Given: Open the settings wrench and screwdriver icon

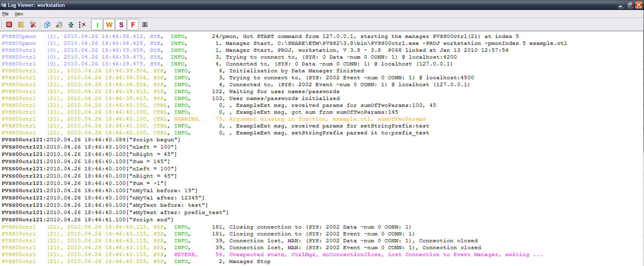Looking at the screenshot, I should tap(33, 25).
